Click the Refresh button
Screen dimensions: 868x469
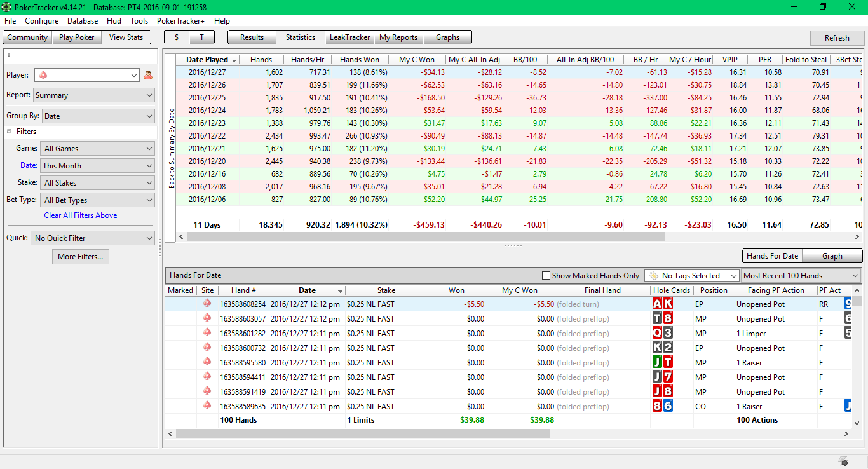click(836, 38)
